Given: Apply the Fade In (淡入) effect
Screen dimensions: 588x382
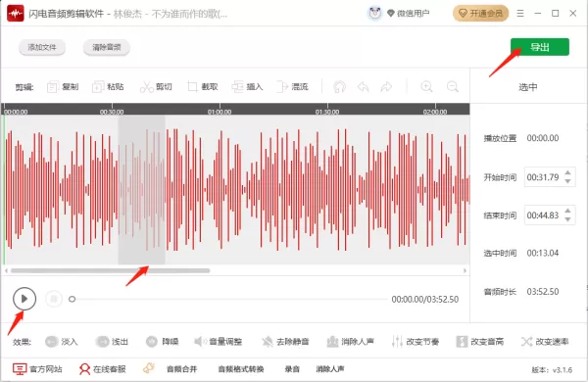Looking at the screenshot, I should pyautogui.click(x=61, y=342).
